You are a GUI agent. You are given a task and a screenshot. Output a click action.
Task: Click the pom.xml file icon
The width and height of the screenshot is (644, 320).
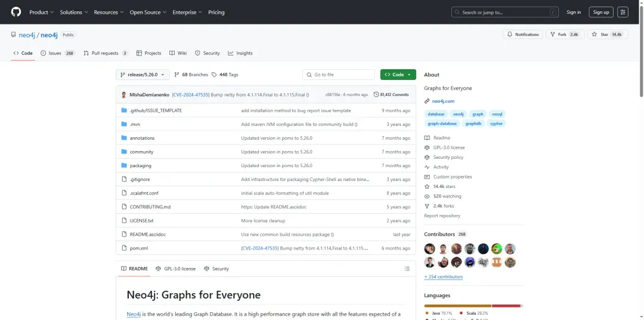pos(124,248)
